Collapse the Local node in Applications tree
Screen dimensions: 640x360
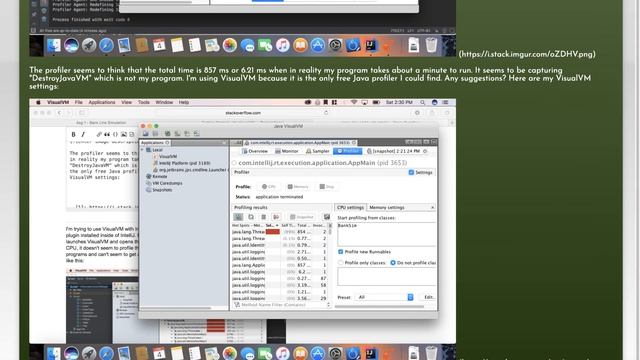pyautogui.click(x=143, y=150)
